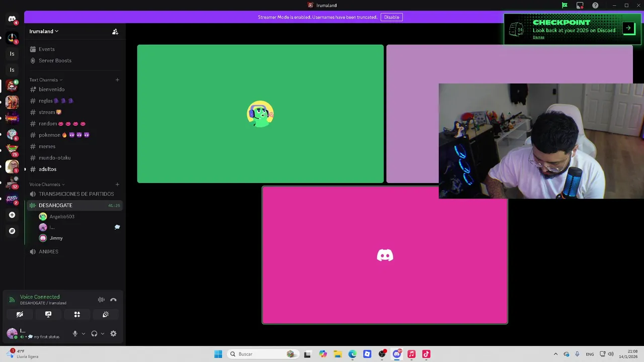Select the DESAHOGATE voice channel

pyautogui.click(x=74, y=205)
